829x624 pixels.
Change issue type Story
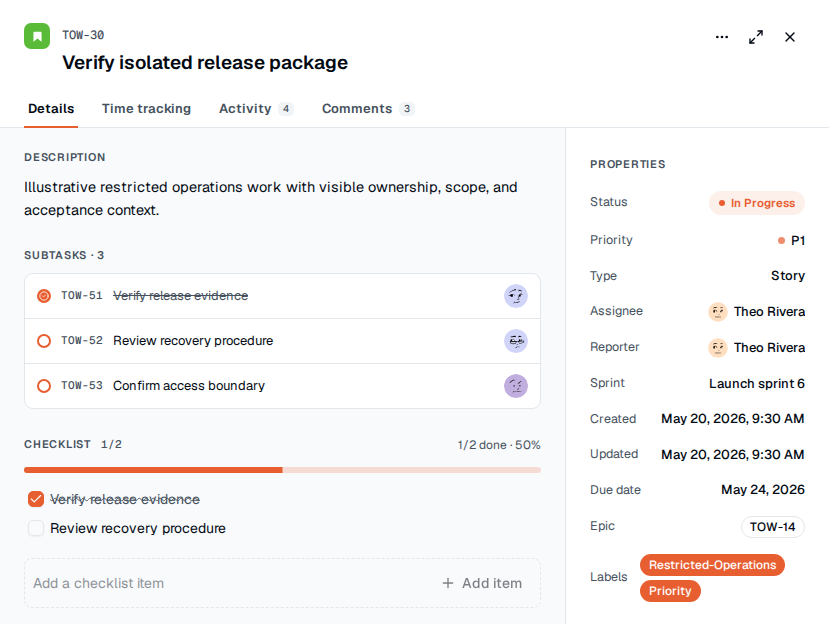[x=788, y=276]
